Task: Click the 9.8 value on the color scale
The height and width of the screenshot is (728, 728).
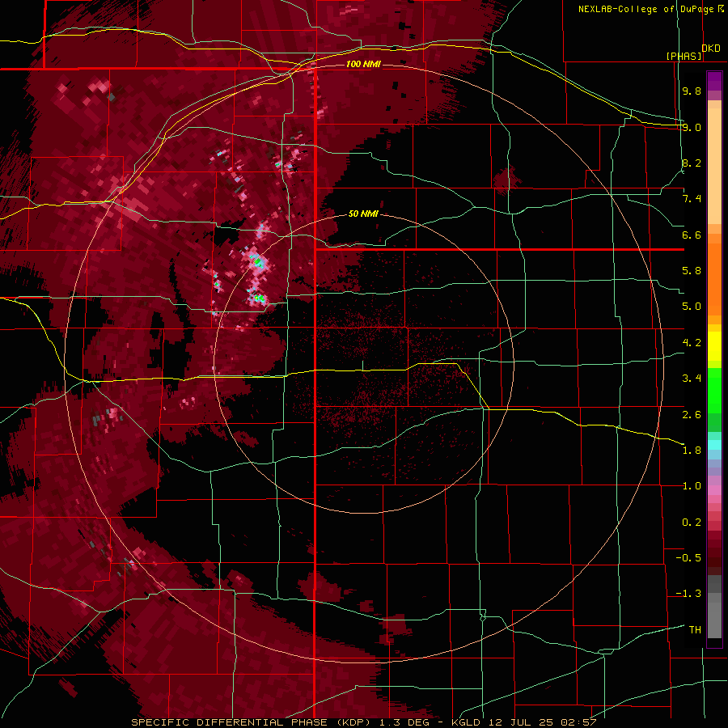Action: click(x=692, y=91)
